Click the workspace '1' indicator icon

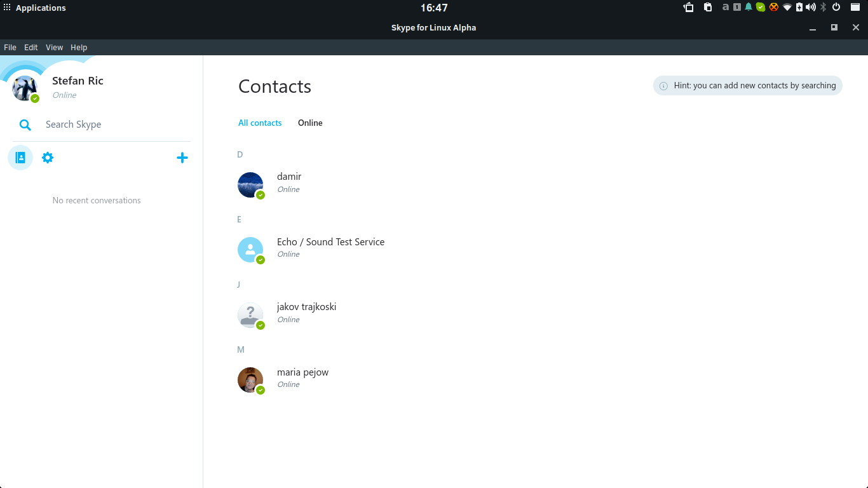pyautogui.click(x=737, y=7)
